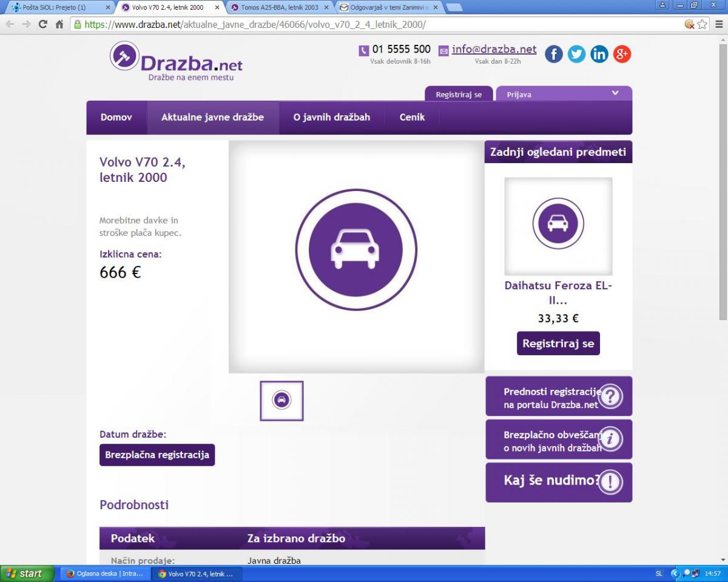Click the 01 5555 500 phone number
Image resolution: width=728 pixels, height=582 pixels.
(x=401, y=50)
